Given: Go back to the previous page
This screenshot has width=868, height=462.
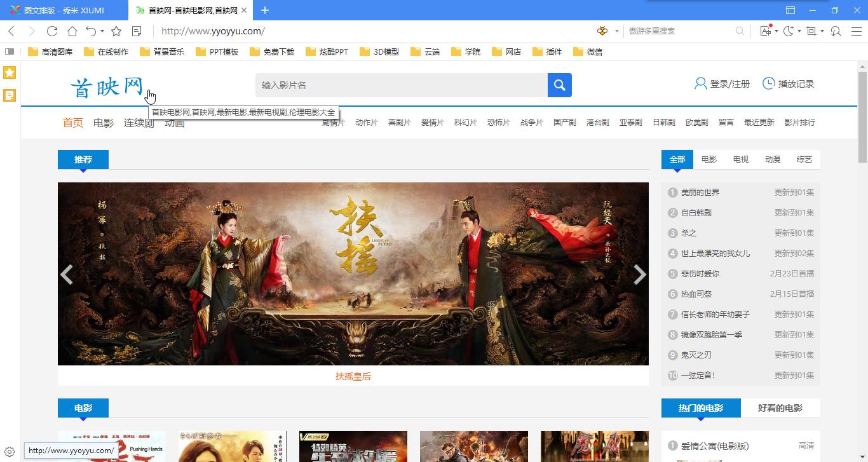Looking at the screenshot, I should [11, 31].
